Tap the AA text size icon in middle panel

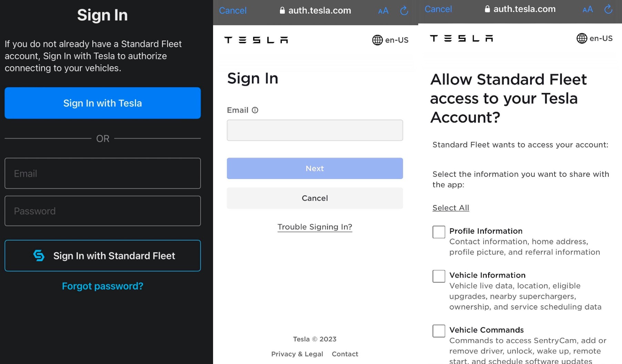[383, 11]
